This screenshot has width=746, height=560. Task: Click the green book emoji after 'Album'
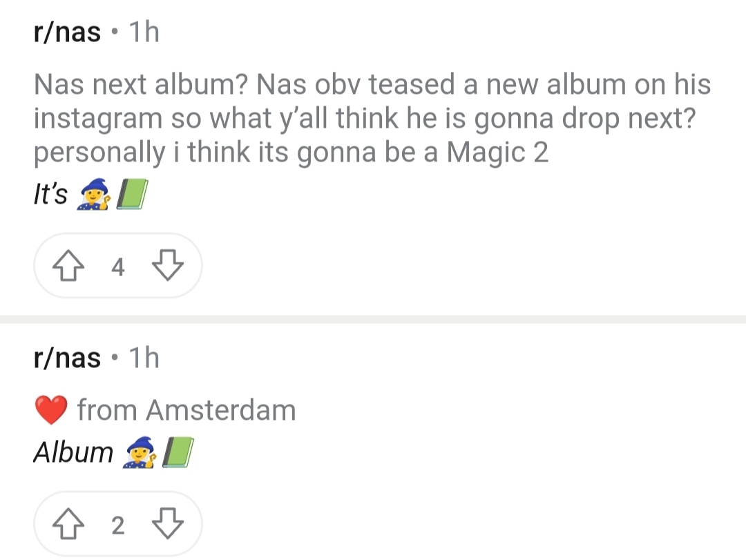(176, 454)
